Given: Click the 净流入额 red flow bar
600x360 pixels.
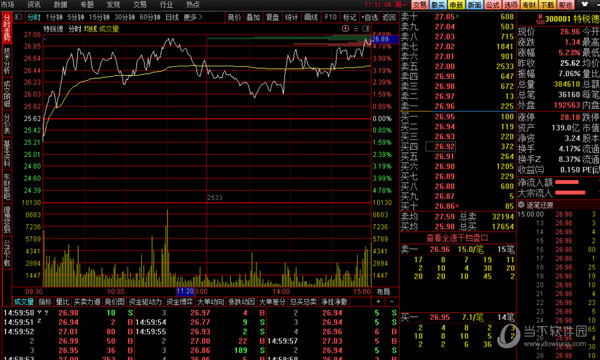Looking at the screenshot, I should click(566, 182).
